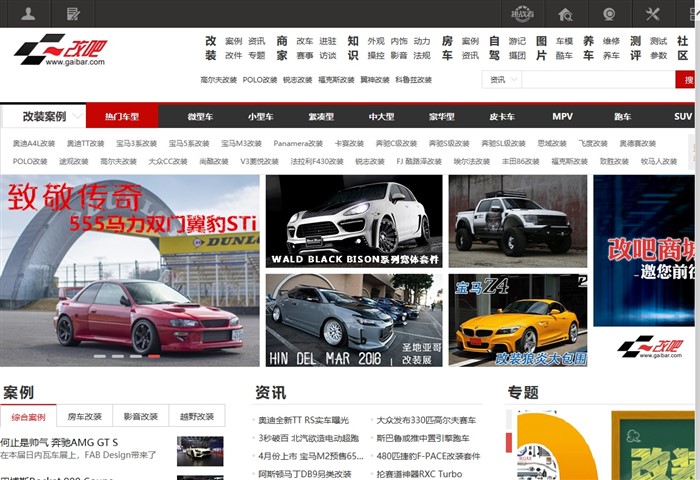This screenshot has width=700, height=480.
Task: Open the yellow 宝马Z4 image
Action: click(x=518, y=321)
